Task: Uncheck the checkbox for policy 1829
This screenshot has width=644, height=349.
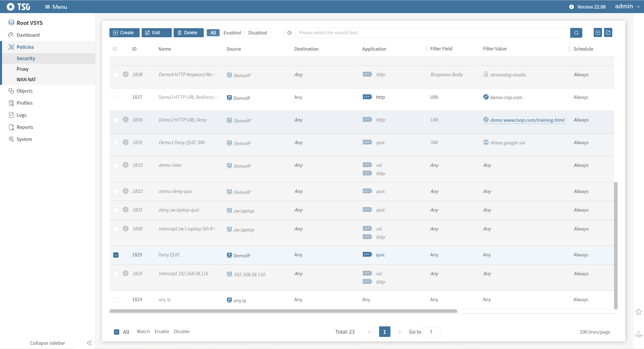Action: pyautogui.click(x=116, y=255)
